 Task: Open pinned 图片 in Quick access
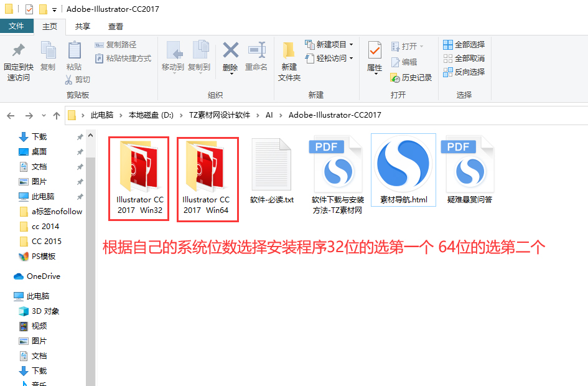point(33,182)
